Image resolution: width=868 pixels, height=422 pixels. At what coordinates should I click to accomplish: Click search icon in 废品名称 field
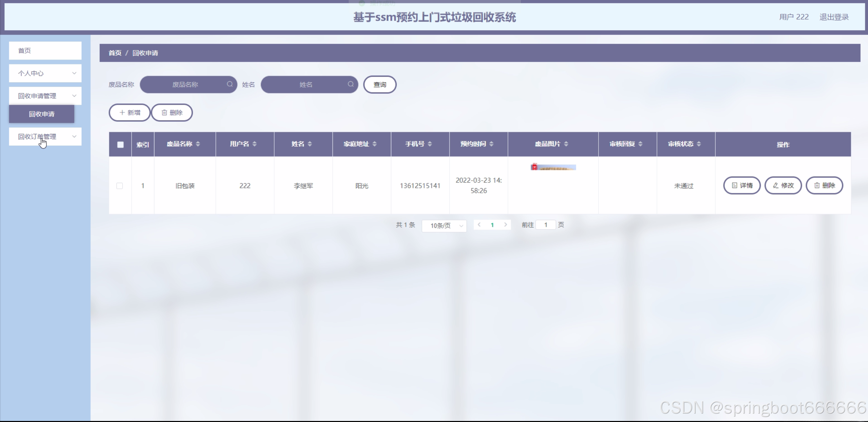[230, 84]
